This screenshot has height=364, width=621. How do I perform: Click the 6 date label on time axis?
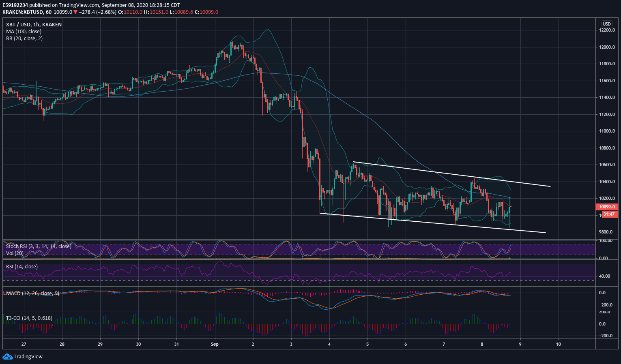pyautogui.click(x=406, y=345)
